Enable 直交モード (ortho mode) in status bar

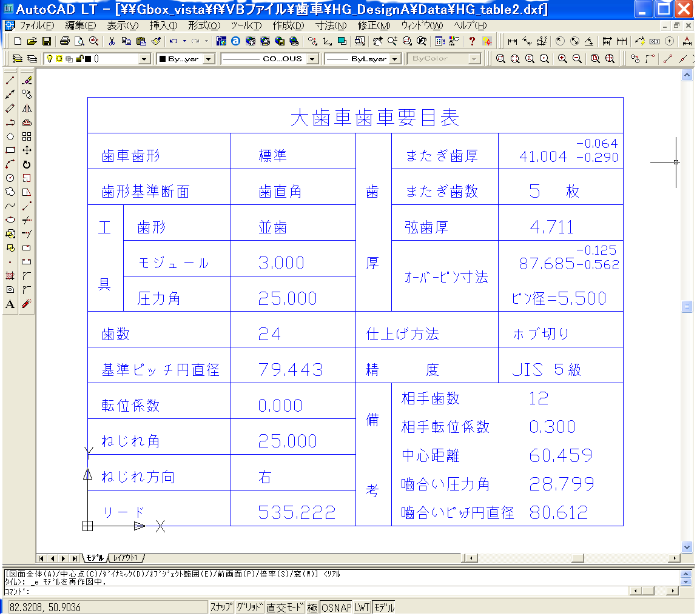point(285,608)
